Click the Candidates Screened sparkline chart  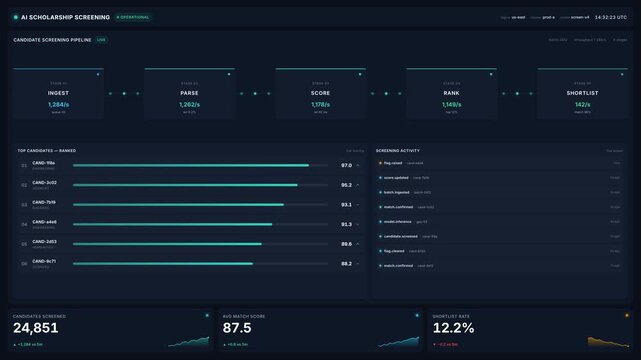pyautogui.click(x=188, y=342)
